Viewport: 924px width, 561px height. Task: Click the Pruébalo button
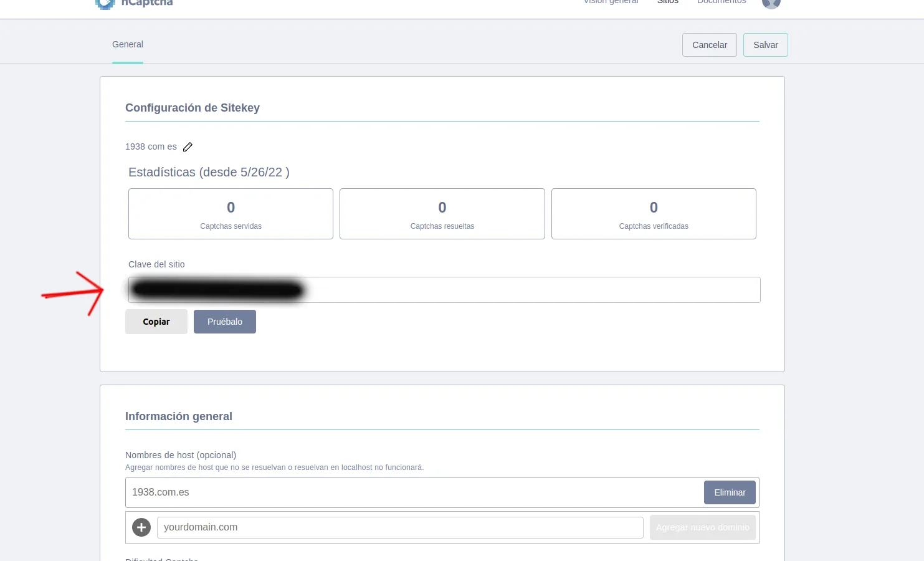(x=225, y=322)
